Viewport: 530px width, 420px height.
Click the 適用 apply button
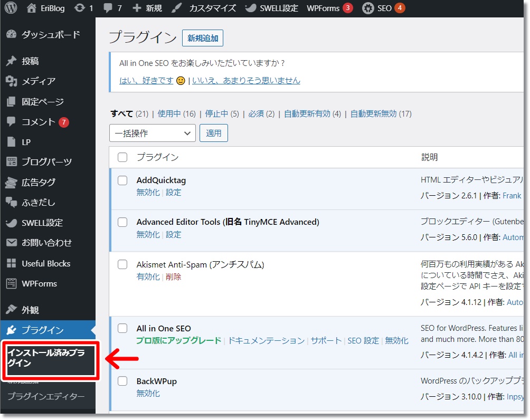coord(214,133)
